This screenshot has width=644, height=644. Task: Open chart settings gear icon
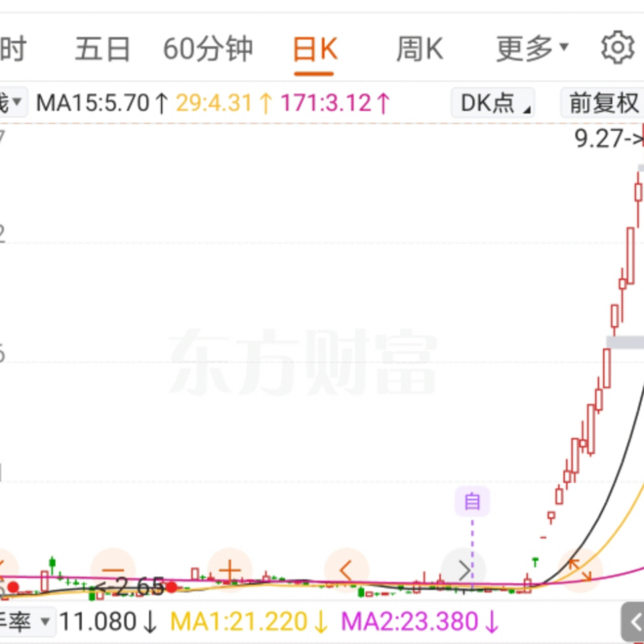[617, 48]
